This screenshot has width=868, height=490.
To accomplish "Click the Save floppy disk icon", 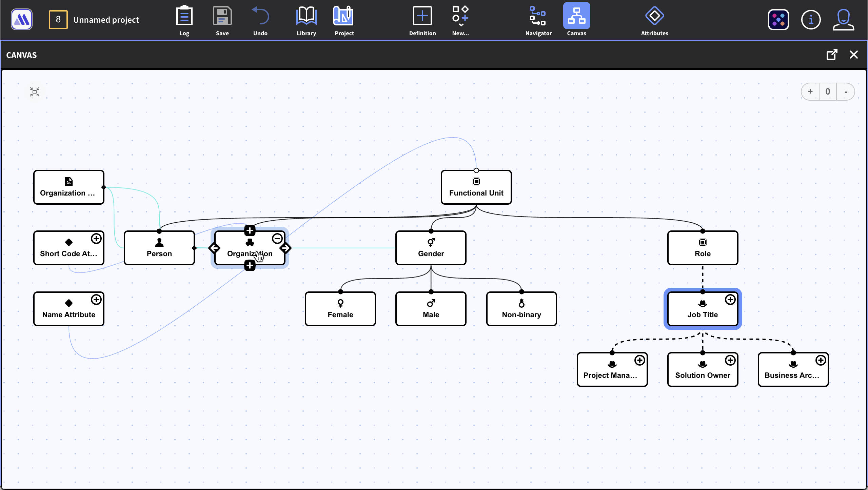I will pyautogui.click(x=222, y=16).
